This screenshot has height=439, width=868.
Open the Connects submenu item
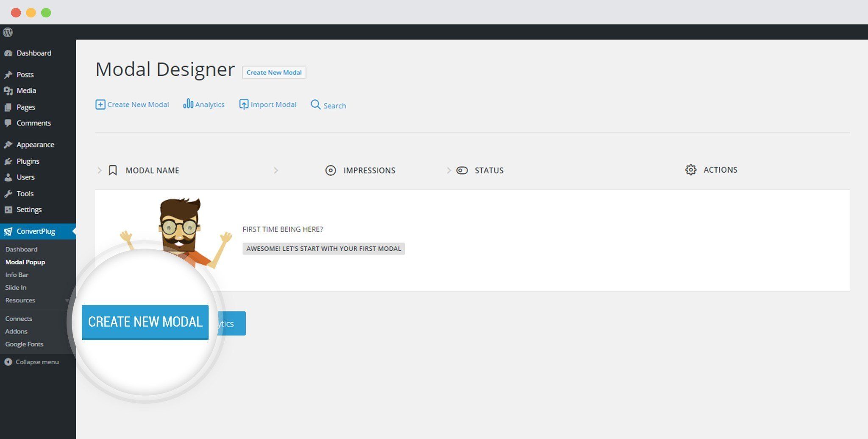[19, 319]
